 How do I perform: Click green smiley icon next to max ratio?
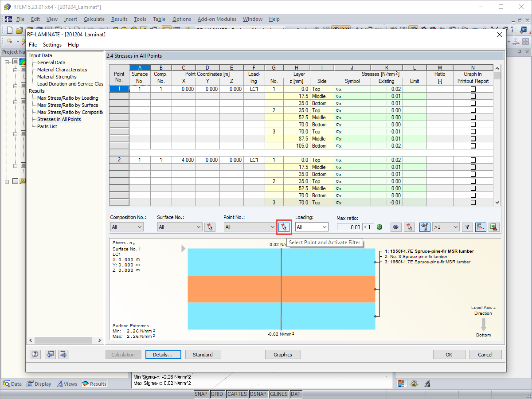(379, 227)
